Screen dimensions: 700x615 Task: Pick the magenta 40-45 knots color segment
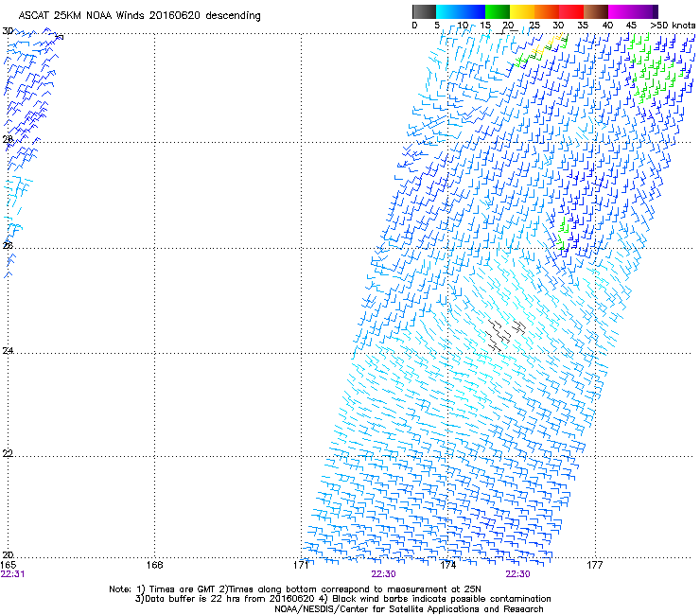tap(621, 11)
